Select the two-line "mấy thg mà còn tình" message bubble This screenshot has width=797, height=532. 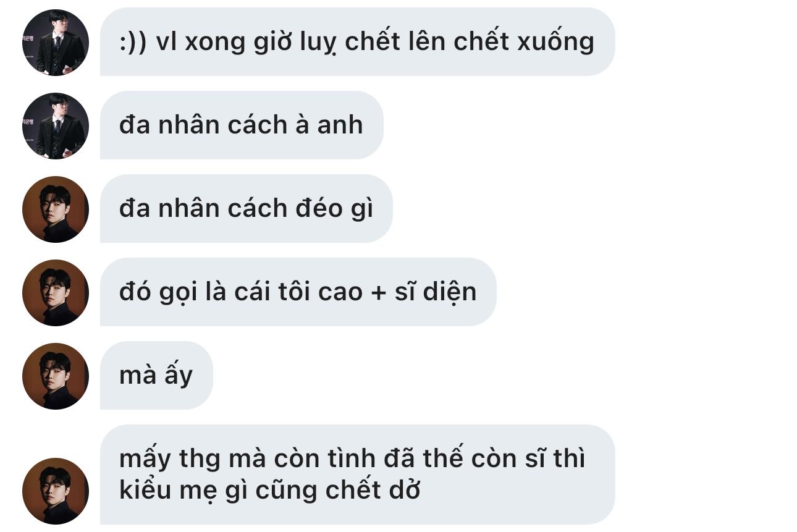pyautogui.click(x=358, y=475)
